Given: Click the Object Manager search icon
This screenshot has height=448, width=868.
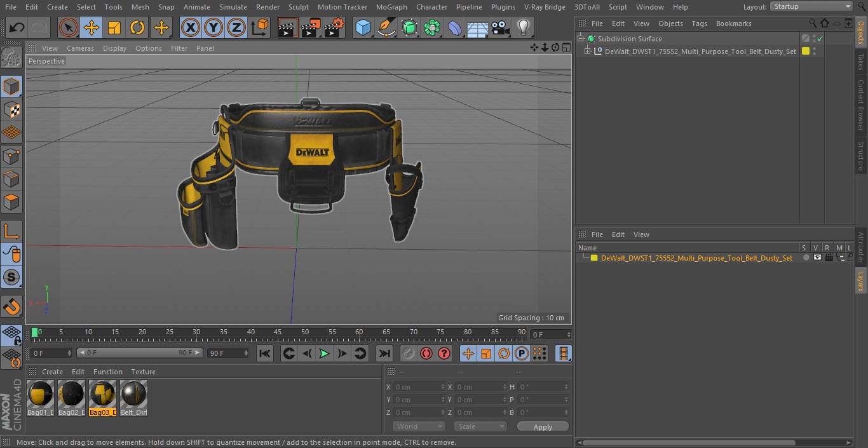Looking at the screenshot, I should [x=813, y=23].
